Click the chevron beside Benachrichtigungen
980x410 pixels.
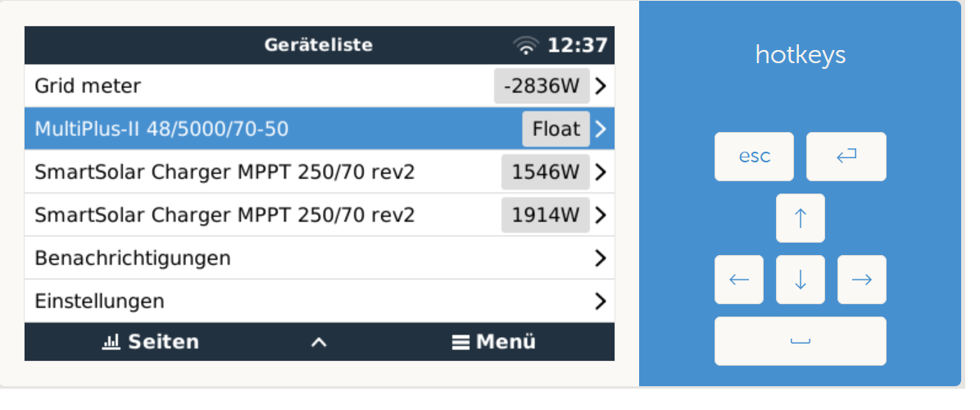coord(600,258)
